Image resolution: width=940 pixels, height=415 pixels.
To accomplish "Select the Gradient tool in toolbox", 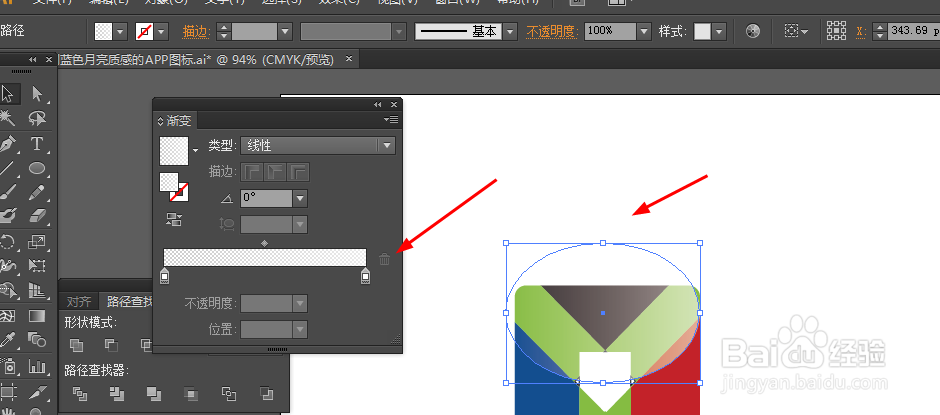I will tap(37, 315).
